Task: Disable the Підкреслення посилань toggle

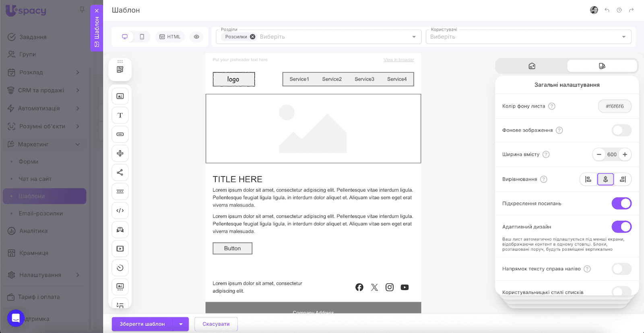Action: click(621, 203)
